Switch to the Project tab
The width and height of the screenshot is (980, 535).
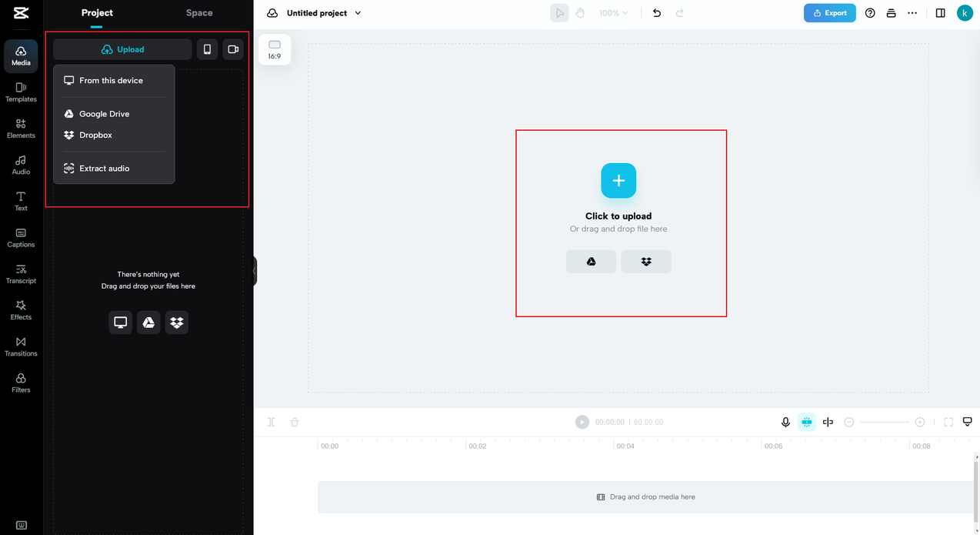[97, 13]
